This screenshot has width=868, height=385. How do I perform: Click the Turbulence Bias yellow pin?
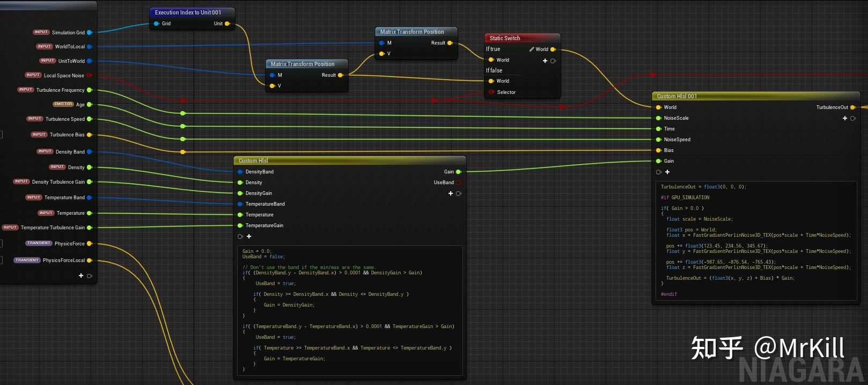[x=90, y=135]
